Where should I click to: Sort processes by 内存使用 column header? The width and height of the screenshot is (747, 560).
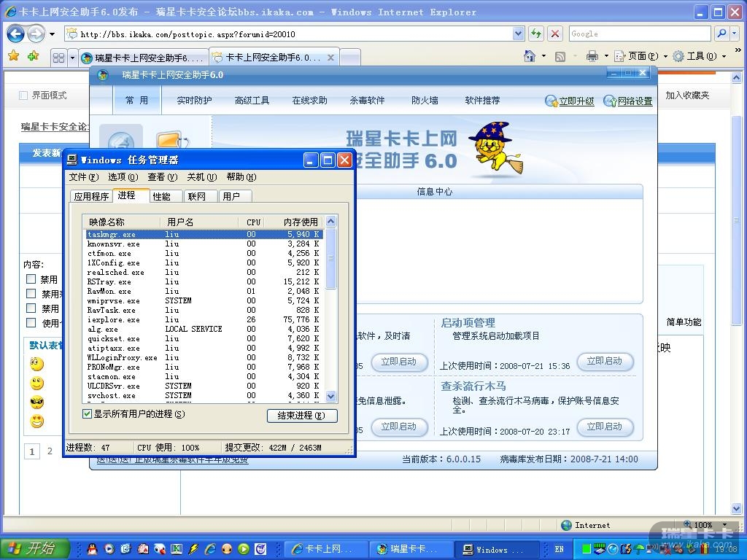click(x=294, y=222)
